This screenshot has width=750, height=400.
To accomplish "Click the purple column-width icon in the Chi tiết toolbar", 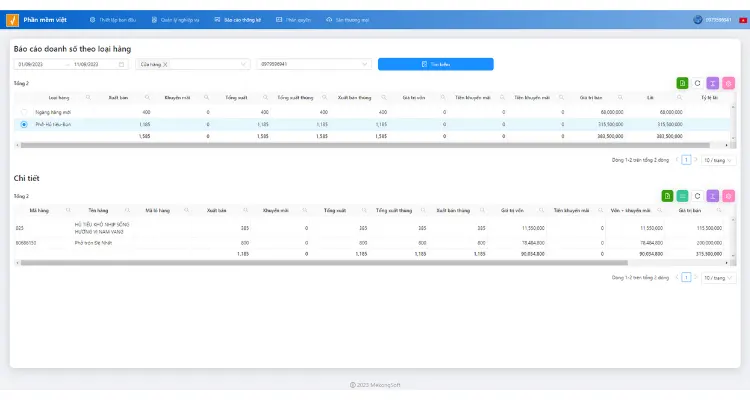I will coord(713,196).
